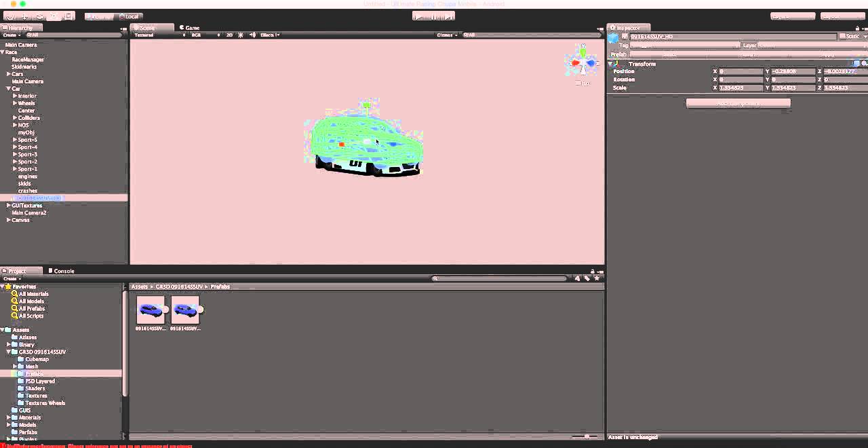Click the orientation gizmo blue Z axis
Image resolution: width=868 pixels, height=448 pixels.
pyautogui.click(x=591, y=63)
